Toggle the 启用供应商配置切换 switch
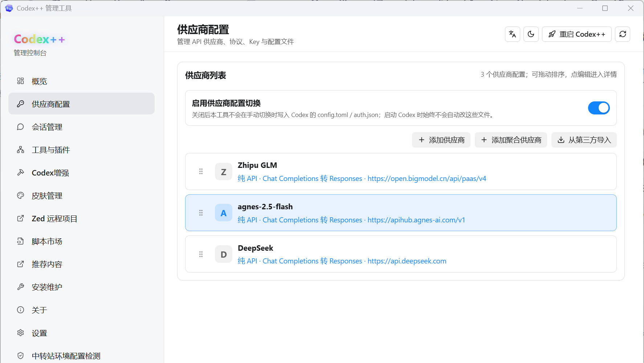Screen dimensions: 644x363 [599, 108]
